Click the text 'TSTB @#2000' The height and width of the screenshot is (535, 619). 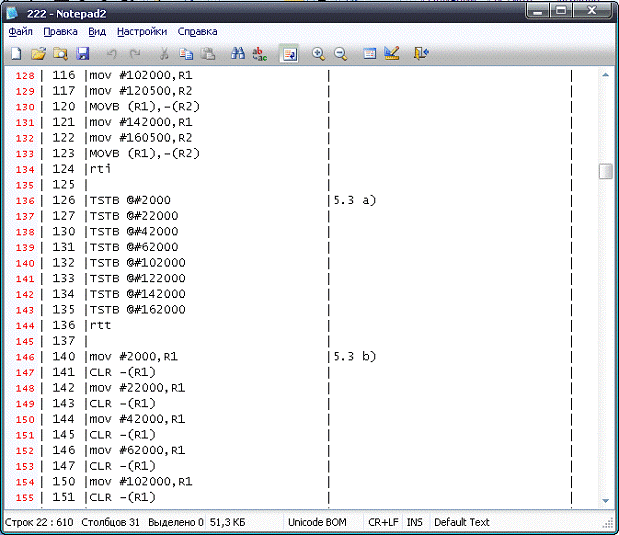click(x=130, y=200)
